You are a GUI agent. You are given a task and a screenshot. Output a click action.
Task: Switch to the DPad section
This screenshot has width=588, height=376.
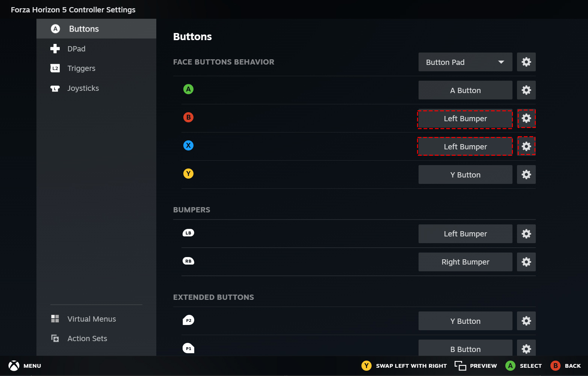tap(76, 49)
